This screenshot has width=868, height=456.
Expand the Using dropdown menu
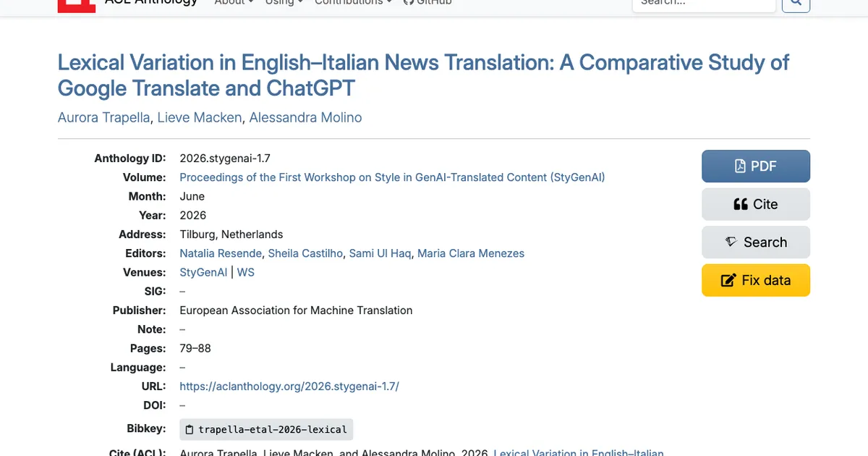click(284, 3)
